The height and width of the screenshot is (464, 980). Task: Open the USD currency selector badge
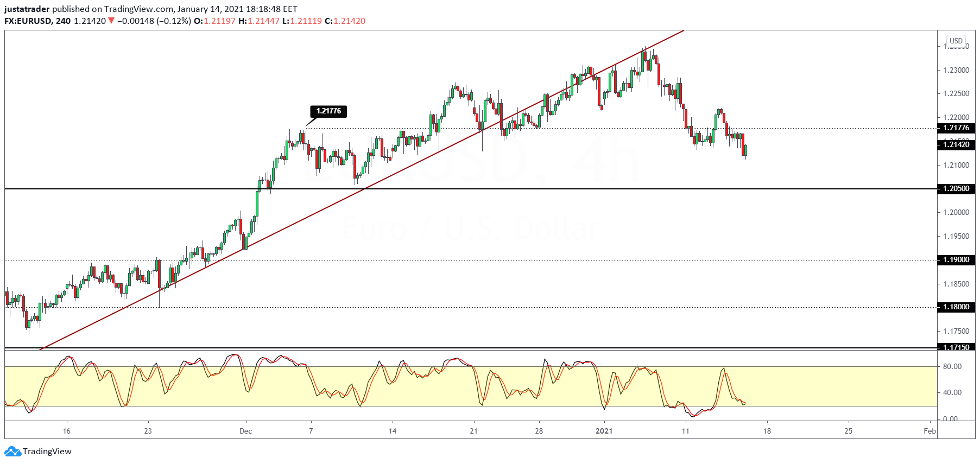click(956, 41)
